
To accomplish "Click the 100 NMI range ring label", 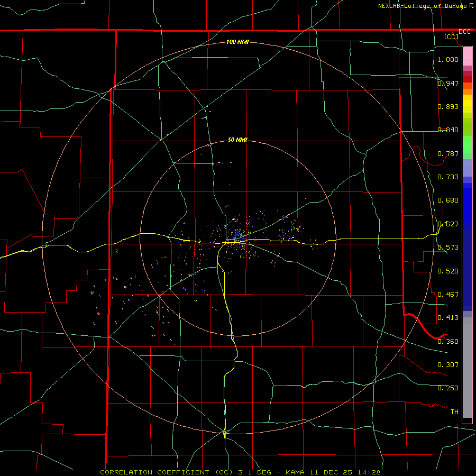I will pyautogui.click(x=237, y=42).
